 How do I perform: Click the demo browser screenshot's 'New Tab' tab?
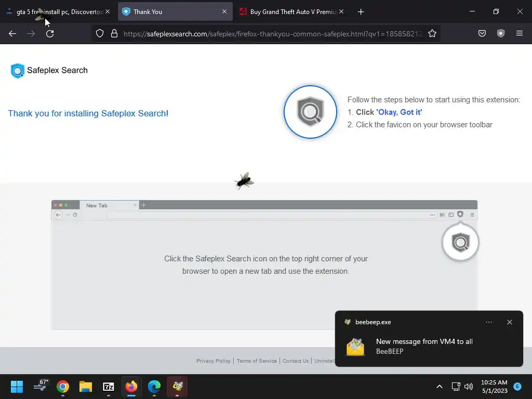(109, 205)
